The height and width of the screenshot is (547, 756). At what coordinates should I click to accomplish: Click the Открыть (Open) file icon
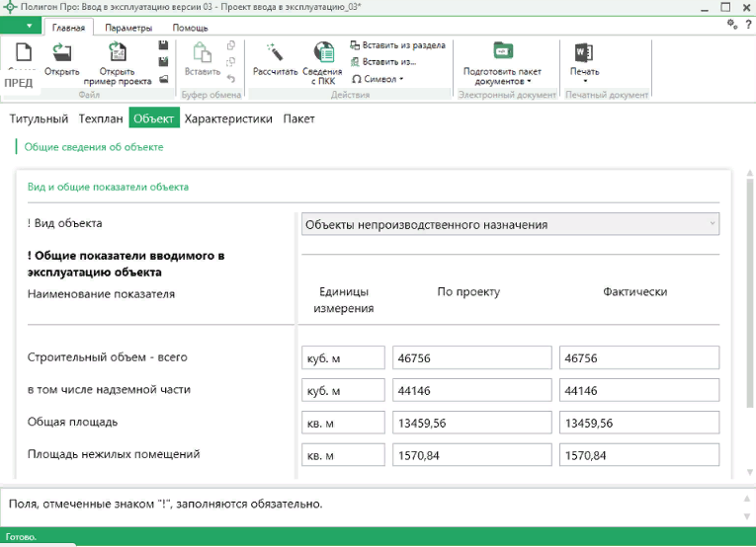[x=61, y=53]
